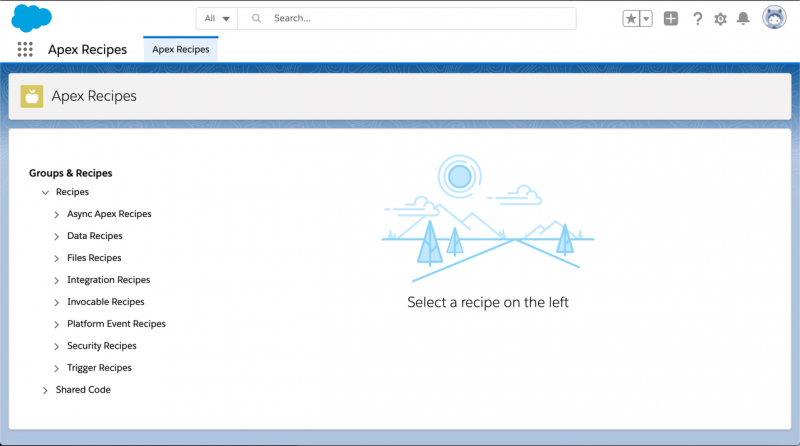Select the Apex Recipes navigation tab

pyautogui.click(x=181, y=49)
